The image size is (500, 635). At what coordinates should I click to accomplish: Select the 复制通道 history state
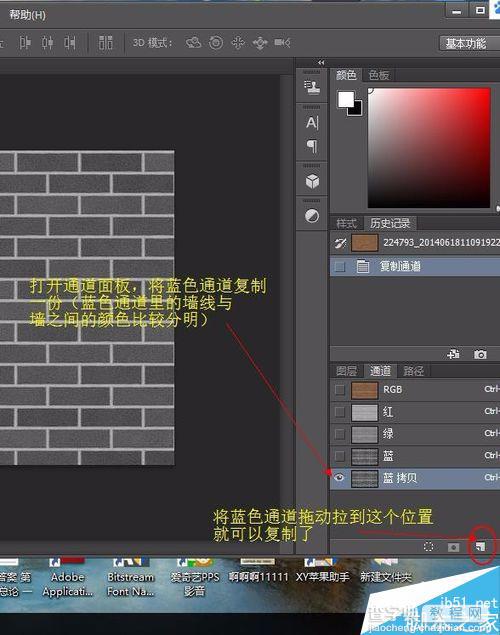click(415, 266)
